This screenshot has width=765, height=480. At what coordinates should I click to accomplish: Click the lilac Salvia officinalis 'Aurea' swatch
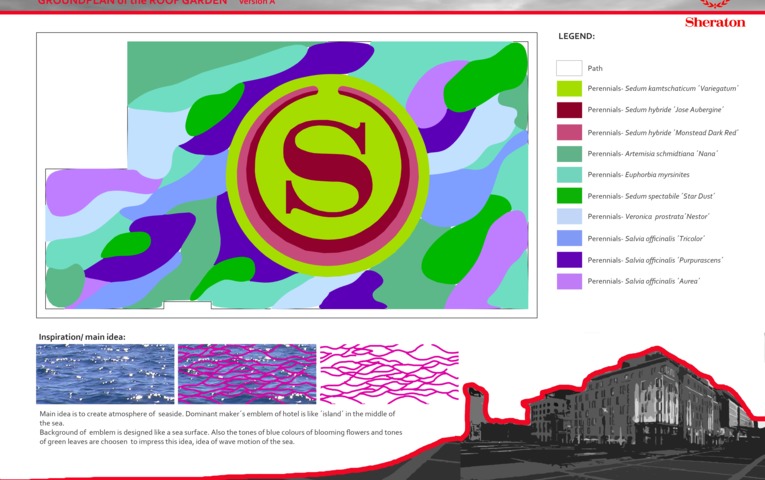tap(569, 281)
